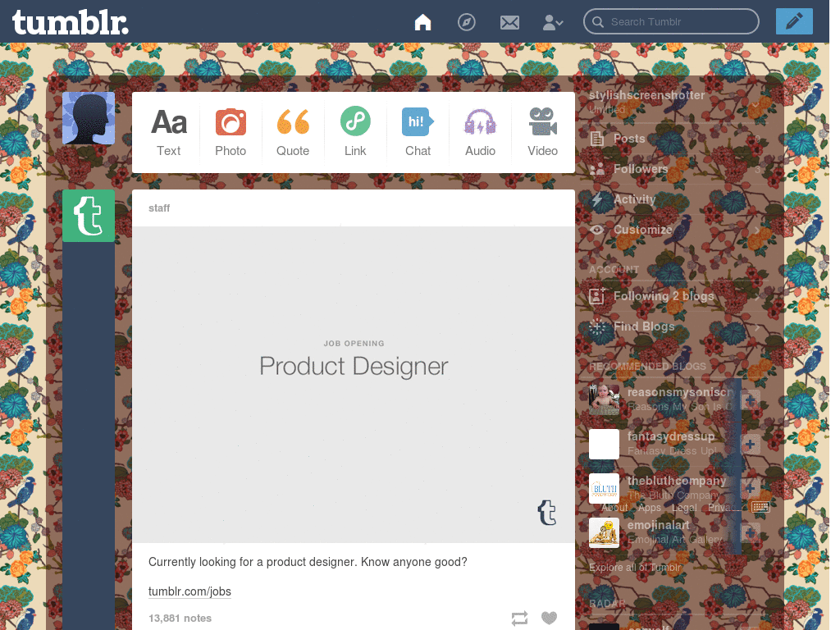Create a new Video post
The width and height of the screenshot is (840, 630).
point(543,132)
